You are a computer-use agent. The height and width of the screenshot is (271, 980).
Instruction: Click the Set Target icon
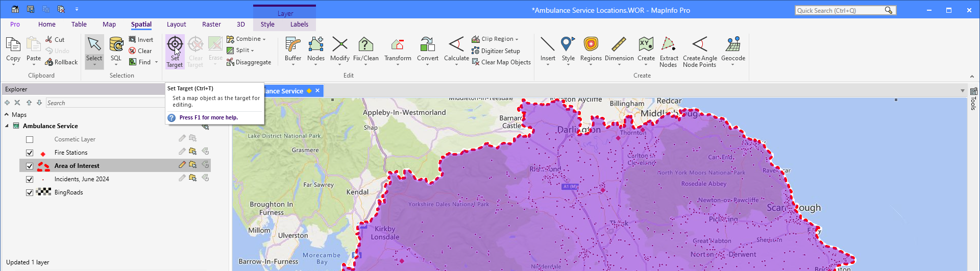175,45
